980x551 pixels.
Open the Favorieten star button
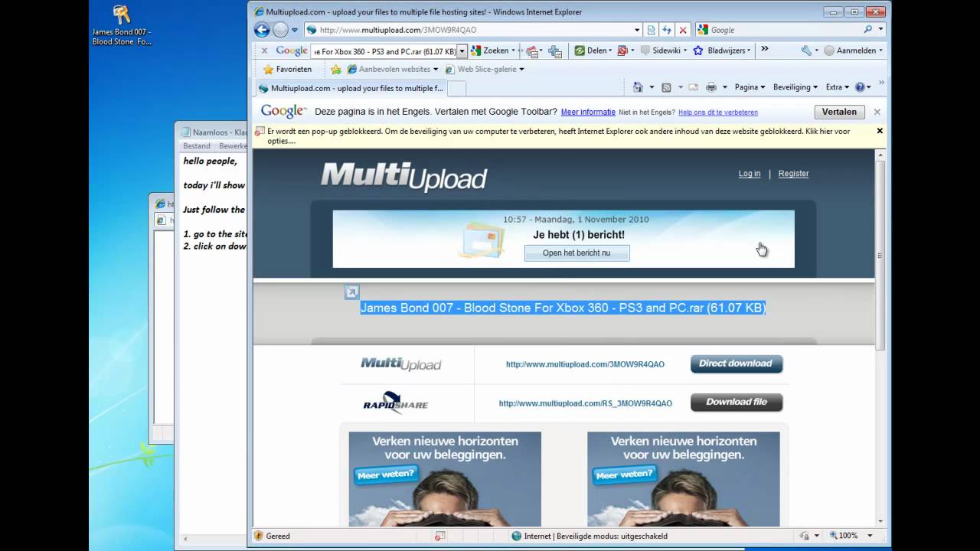(287, 69)
